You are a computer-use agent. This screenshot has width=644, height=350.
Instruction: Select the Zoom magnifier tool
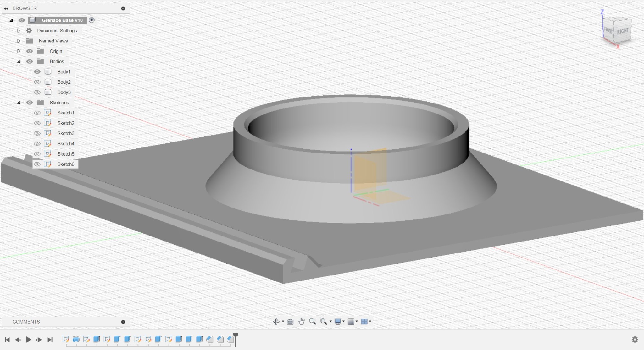[x=312, y=321]
